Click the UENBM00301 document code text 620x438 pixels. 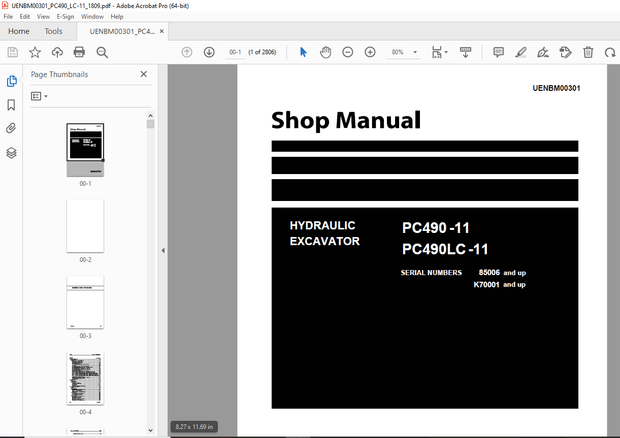coord(556,88)
